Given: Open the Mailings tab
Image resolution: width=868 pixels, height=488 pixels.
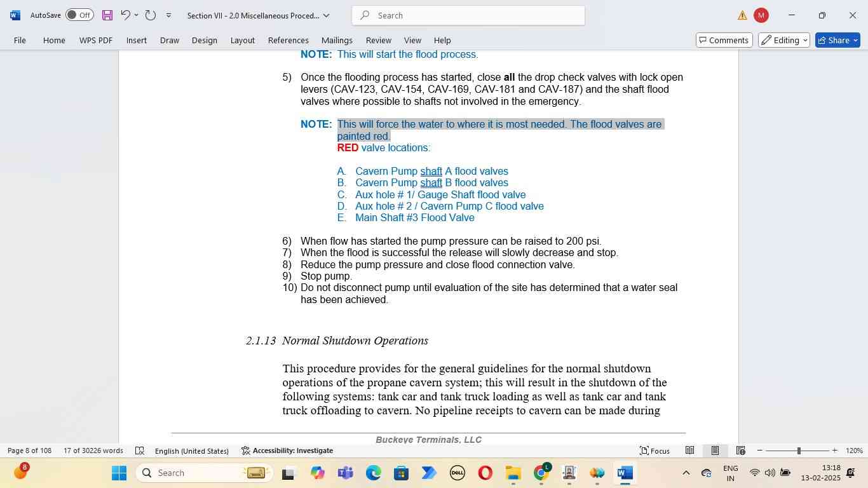Looking at the screenshot, I should 337,40.
